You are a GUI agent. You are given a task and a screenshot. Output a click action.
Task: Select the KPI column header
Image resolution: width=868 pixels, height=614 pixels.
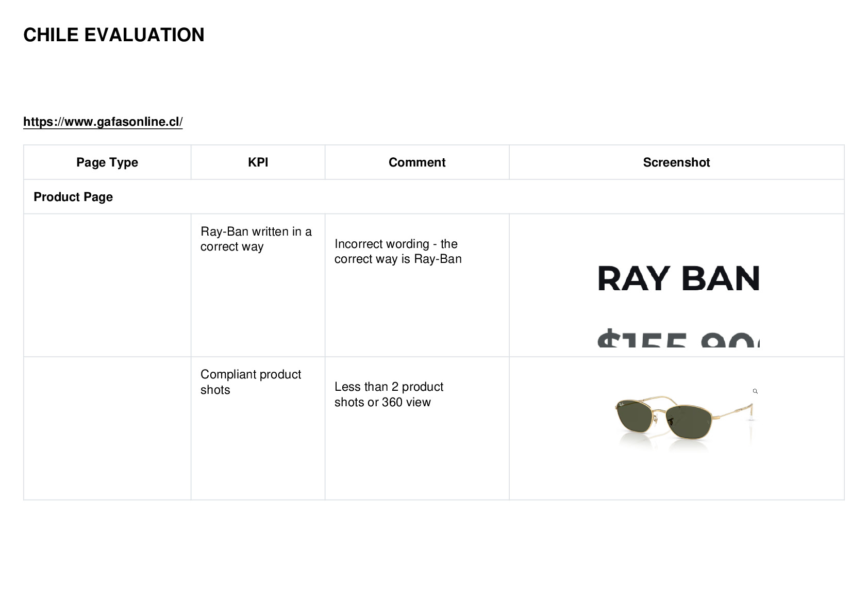coord(258,162)
